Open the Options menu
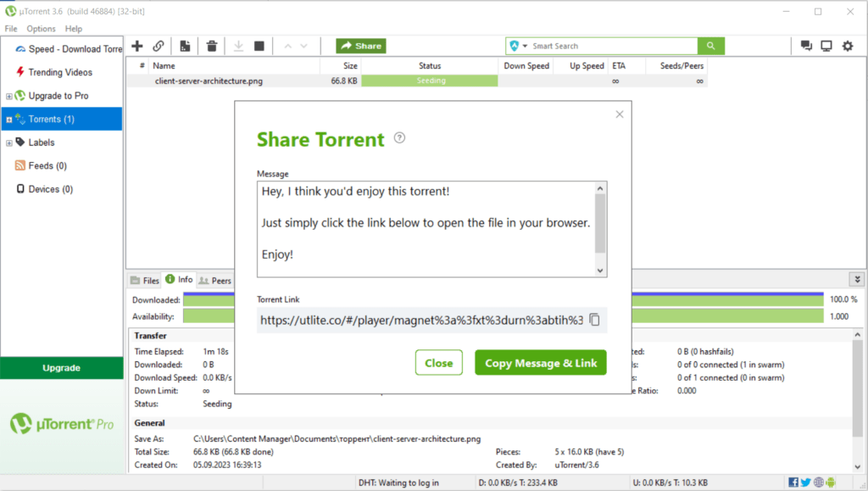 click(x=41, y=29)
